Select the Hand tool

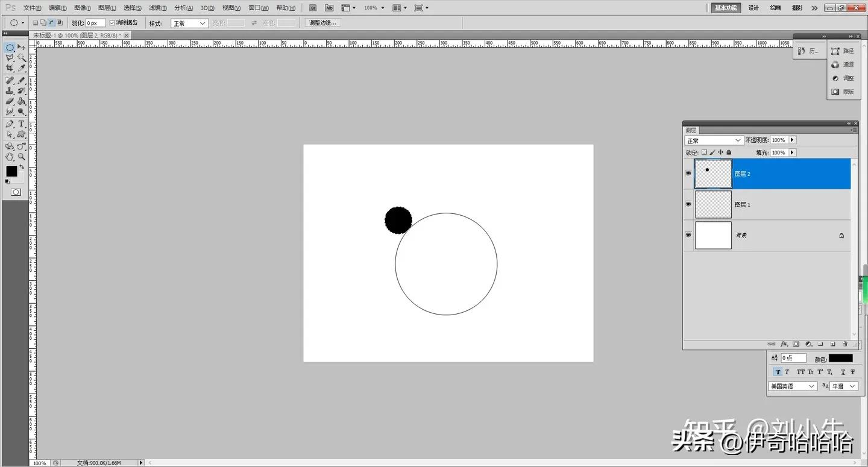click(x=10, y=157)
